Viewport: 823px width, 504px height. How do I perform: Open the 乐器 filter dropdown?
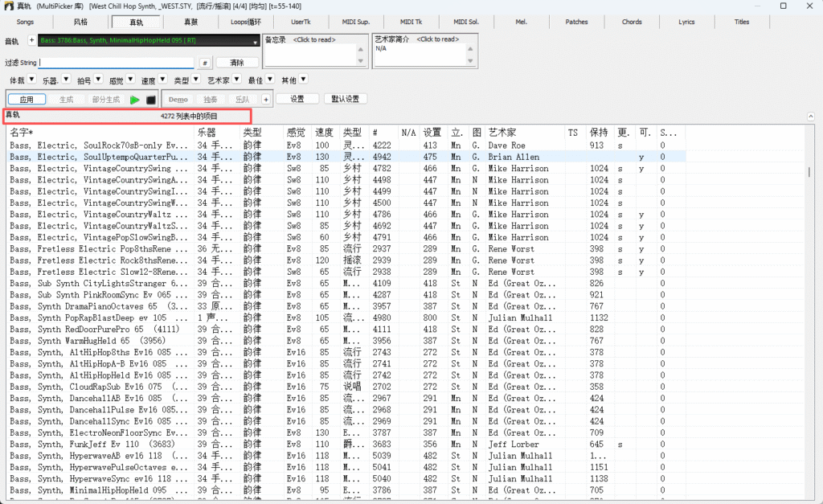pos(64,80)
